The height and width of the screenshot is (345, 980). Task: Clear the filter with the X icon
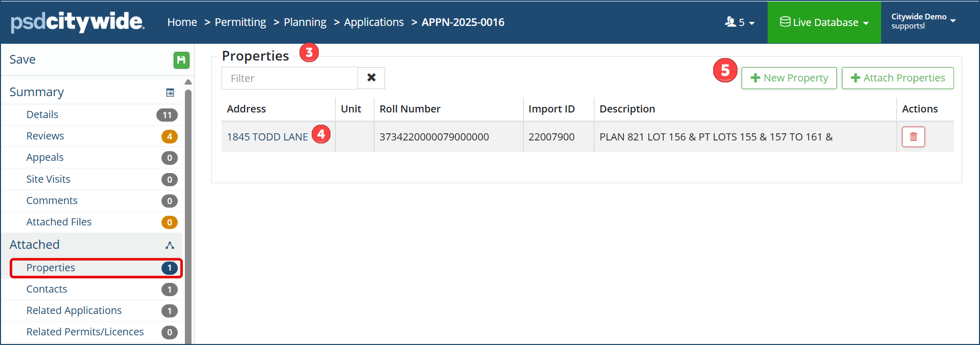point(371,78)
